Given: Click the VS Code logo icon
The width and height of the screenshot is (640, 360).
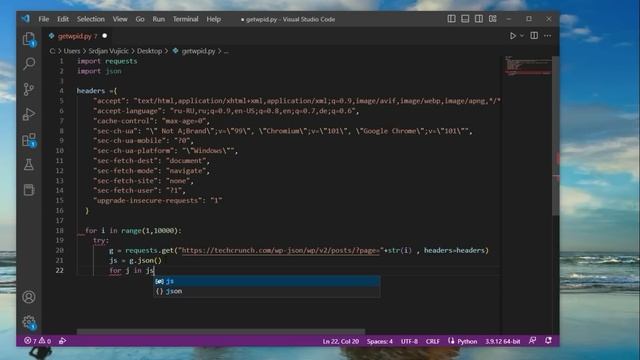Looking at the screenshot, I should tap(26, 19).
